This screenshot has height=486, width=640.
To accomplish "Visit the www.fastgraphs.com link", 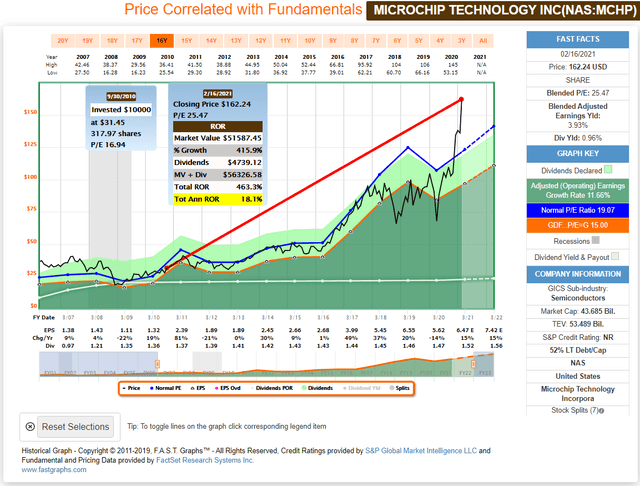I will pyautogui.click(x=54, y=470).
